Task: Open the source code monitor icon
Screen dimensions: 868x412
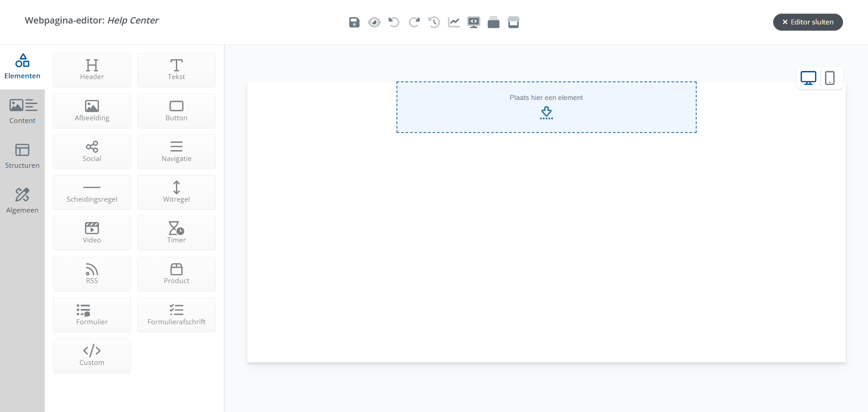Action: tap(474, 22)
